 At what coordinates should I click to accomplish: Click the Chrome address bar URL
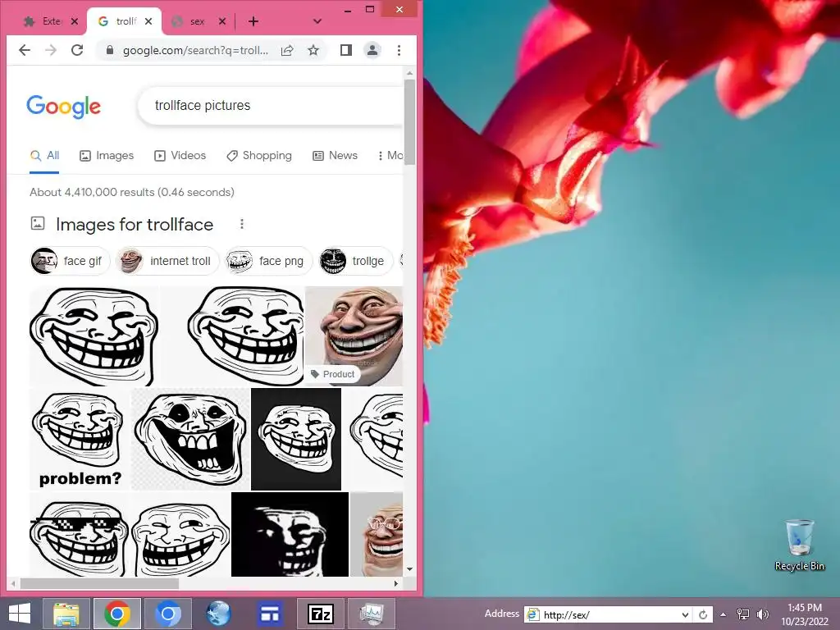[195, 50]
